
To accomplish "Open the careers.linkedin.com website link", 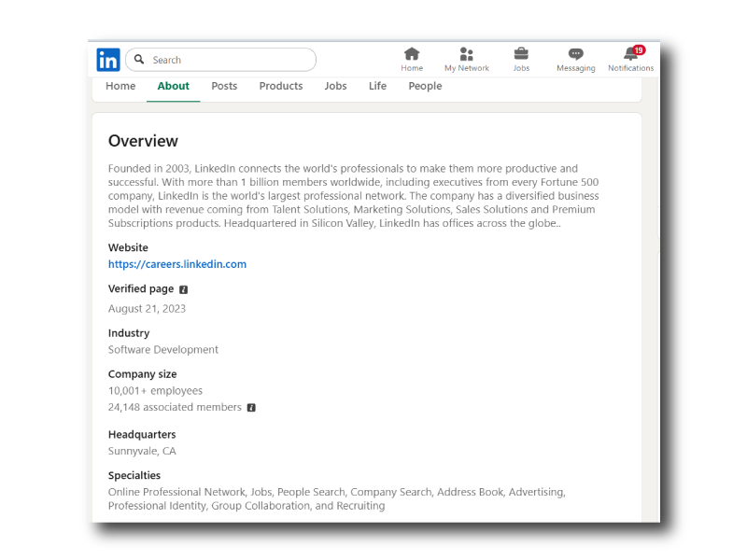I will click(177, 264).
